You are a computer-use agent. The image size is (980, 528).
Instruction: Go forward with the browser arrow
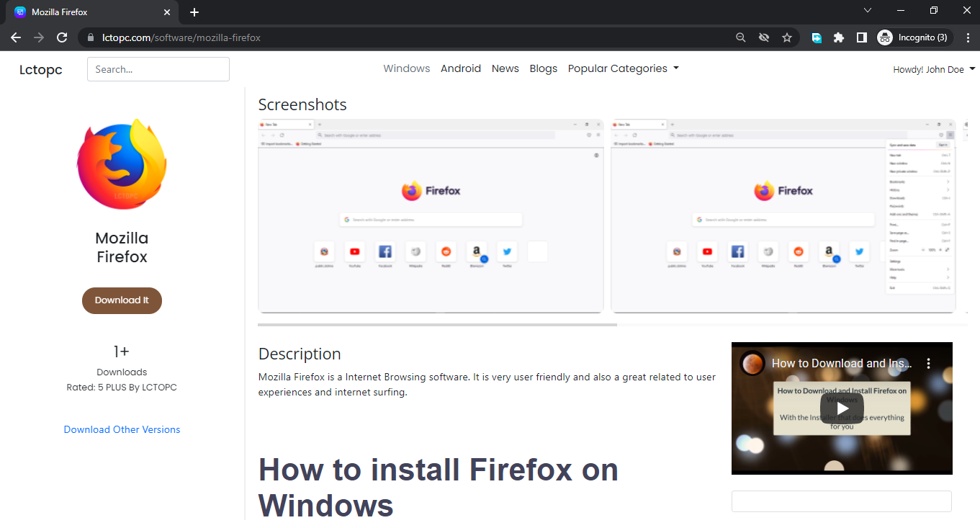pos(39,37)
